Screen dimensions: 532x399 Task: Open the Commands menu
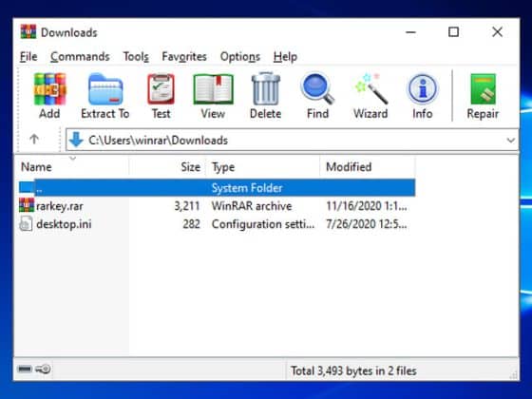(80, 56)
